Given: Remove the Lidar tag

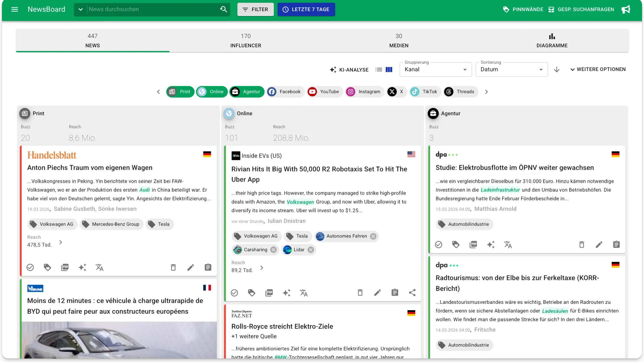Looking at the screenshot, I should [x=311, y=250].
